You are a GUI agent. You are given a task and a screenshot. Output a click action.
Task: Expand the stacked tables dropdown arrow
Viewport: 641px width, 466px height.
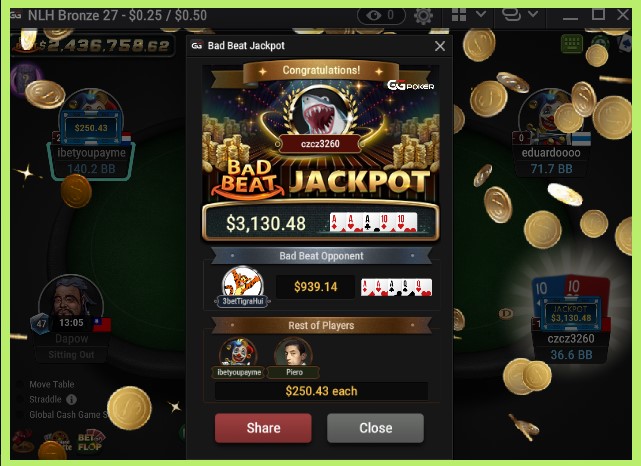click(x=533, y=14)
